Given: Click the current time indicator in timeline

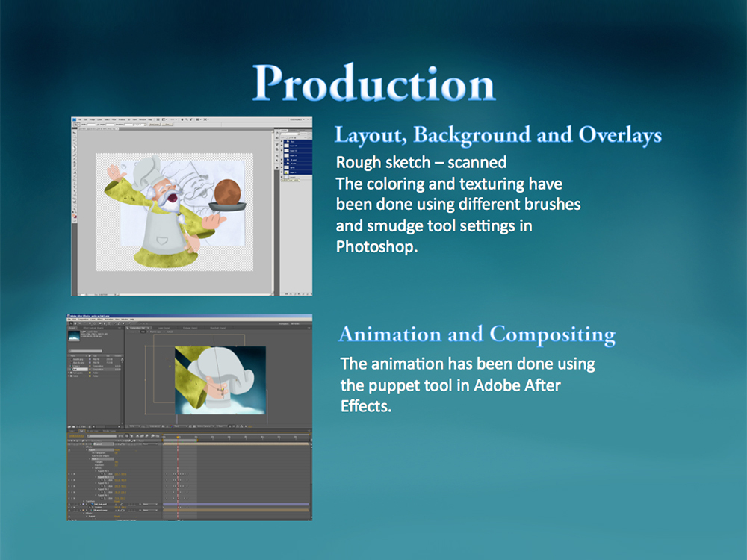Looking at the screenshot, I should point(177,437).
